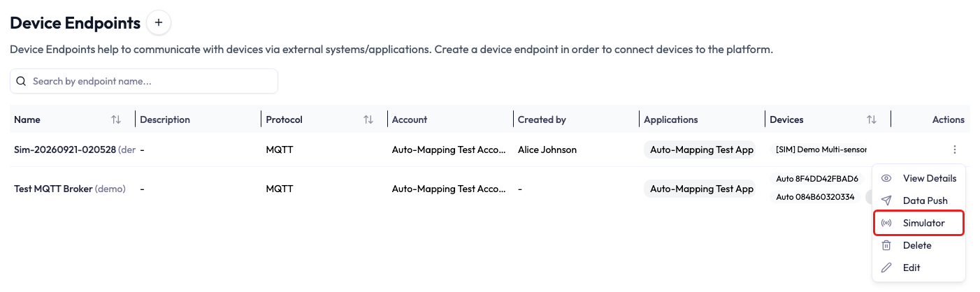
Task: Click the Description column header
Action: [165, 119]
